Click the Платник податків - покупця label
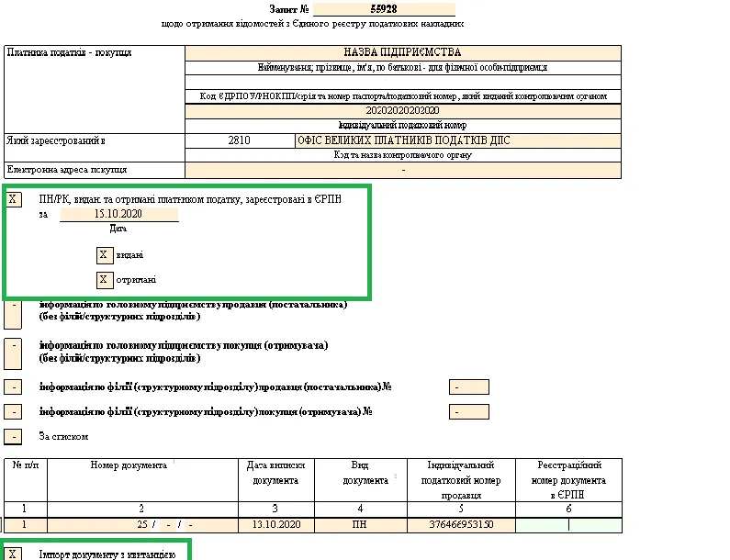The width and height of the screenshot is (730, 560). coord(70,52)
